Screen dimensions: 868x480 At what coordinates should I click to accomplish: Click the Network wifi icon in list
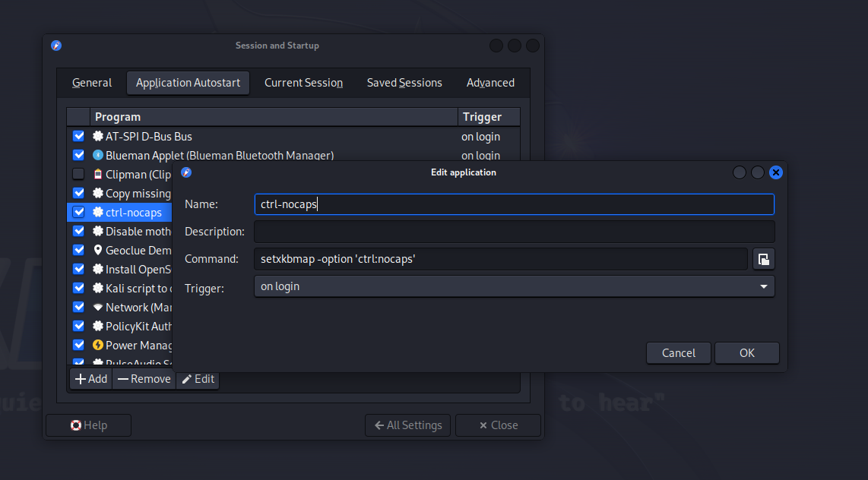tap(98, 308)
